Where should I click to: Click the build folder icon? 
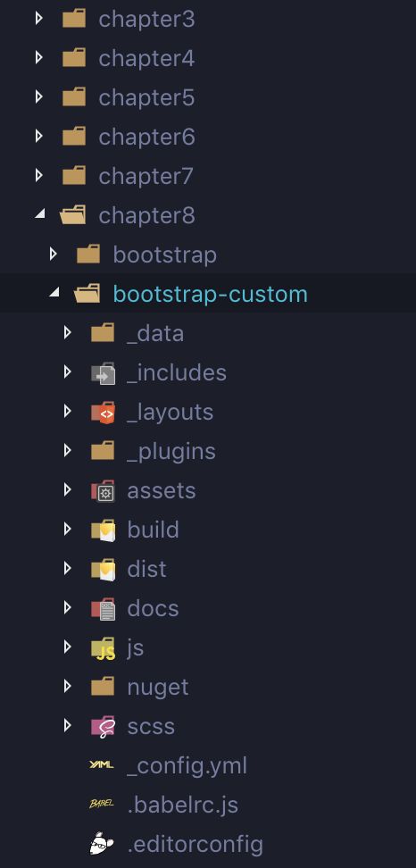[103, 530]
